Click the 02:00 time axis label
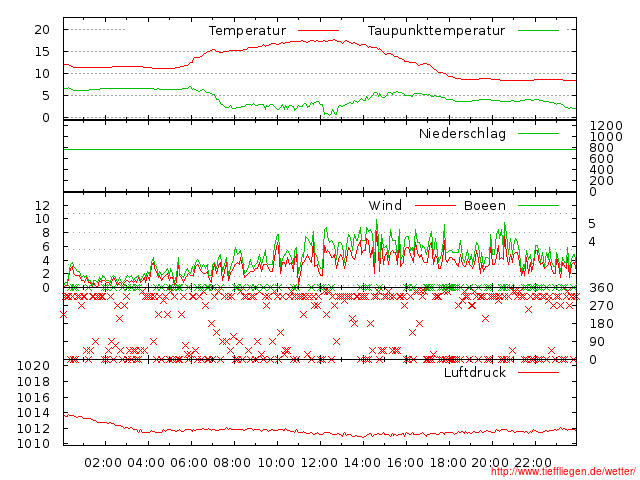640x480 pixels. pyautogui.click(x=103, y=463)
